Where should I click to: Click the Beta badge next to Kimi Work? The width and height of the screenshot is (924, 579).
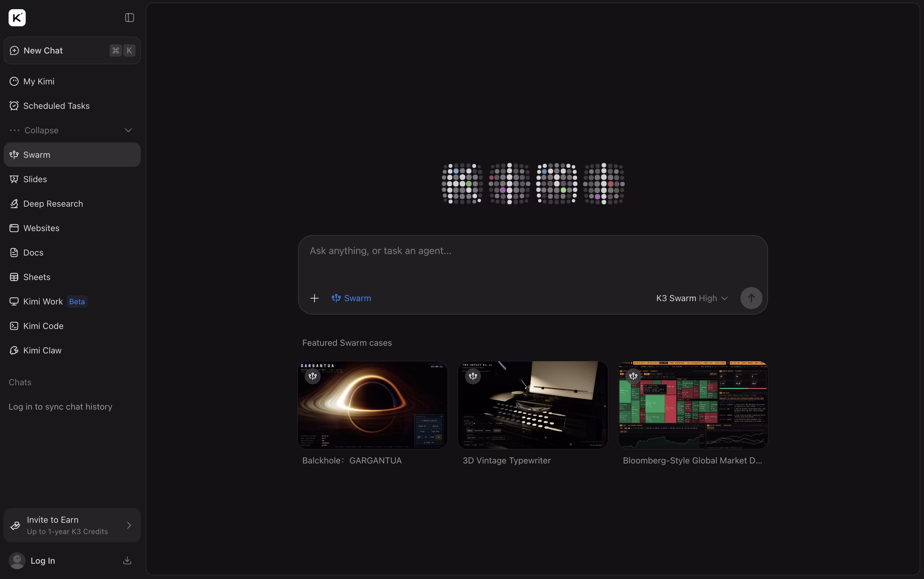click(77, 301)
